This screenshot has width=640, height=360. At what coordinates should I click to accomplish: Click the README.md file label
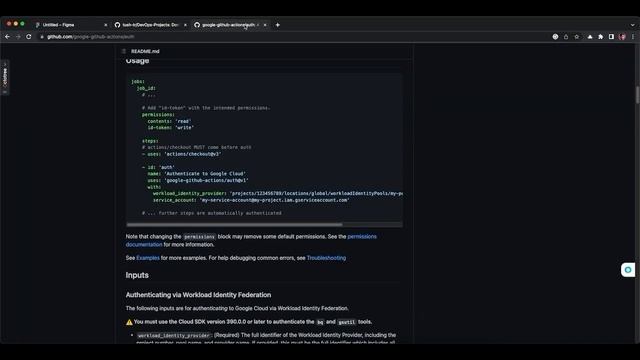coord(145,51)
